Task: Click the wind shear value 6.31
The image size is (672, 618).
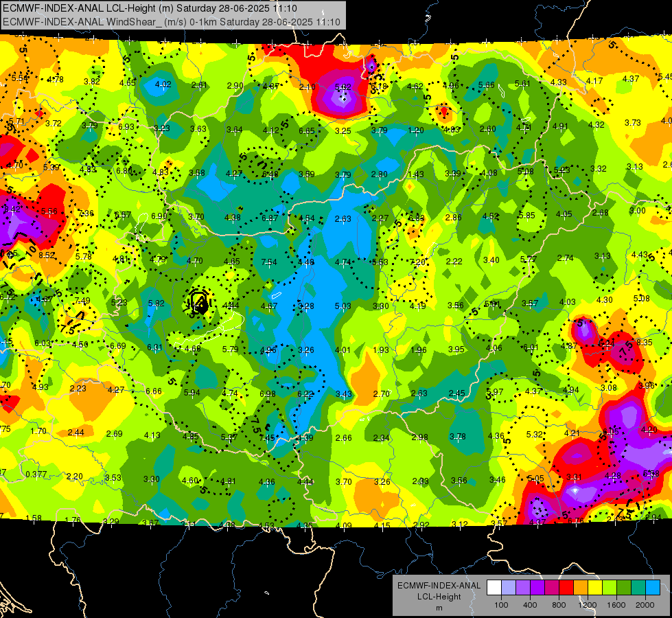Action: coord(154,347)
